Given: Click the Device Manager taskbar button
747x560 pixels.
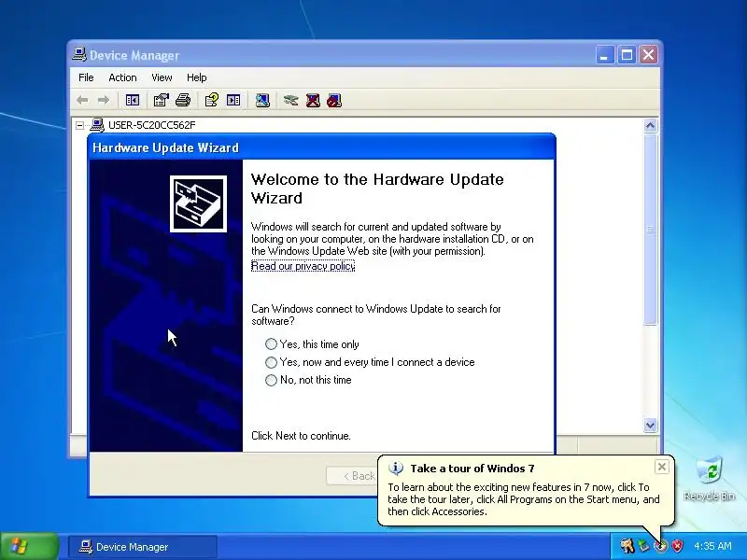Looking at the screenshot, I should 143,547.
